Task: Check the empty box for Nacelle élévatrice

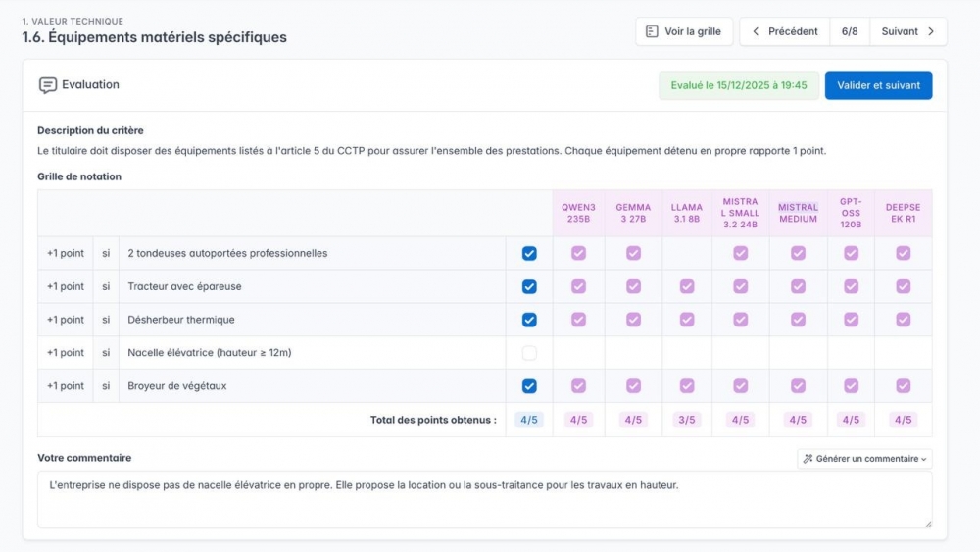Action: 529,353
